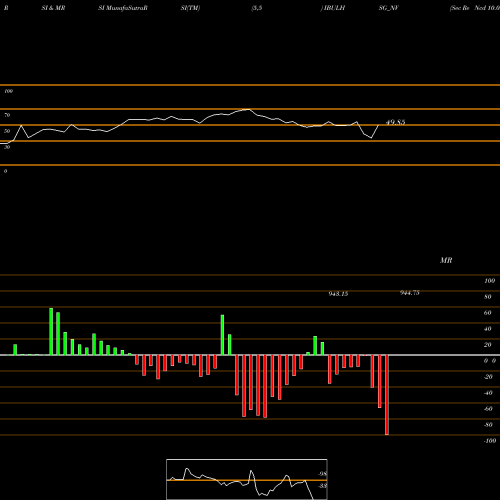Click the 30 level label on RSI panel
Image resolution: width=500 pixels, height=500 pixels.
pyautogui.click(x=7, y=147)
